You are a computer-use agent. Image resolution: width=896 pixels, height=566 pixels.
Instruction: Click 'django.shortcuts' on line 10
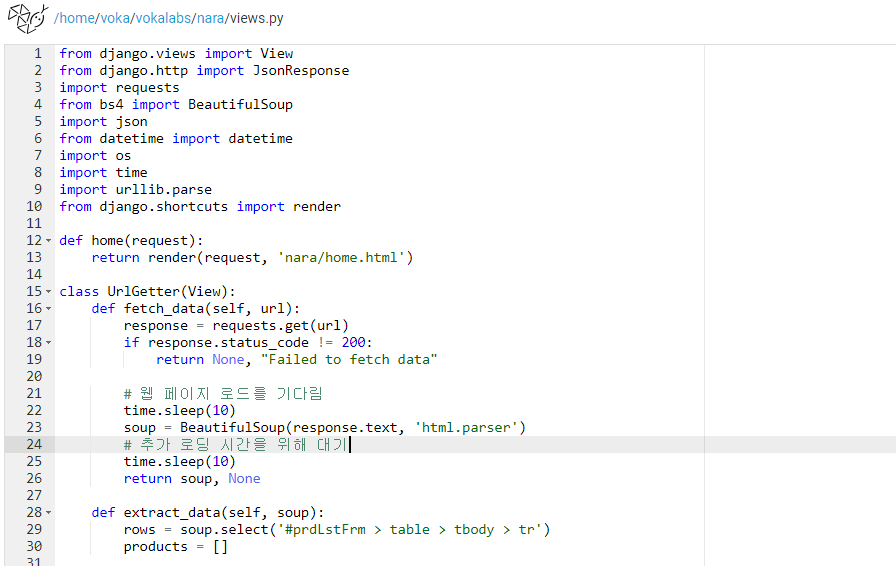(x=163, y=207)
